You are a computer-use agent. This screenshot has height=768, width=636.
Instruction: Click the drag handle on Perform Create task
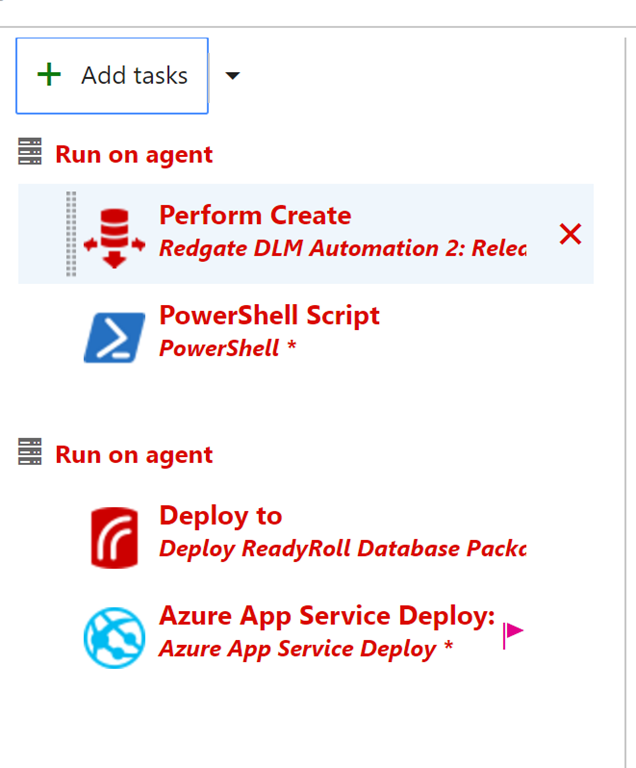coord(71,234)
